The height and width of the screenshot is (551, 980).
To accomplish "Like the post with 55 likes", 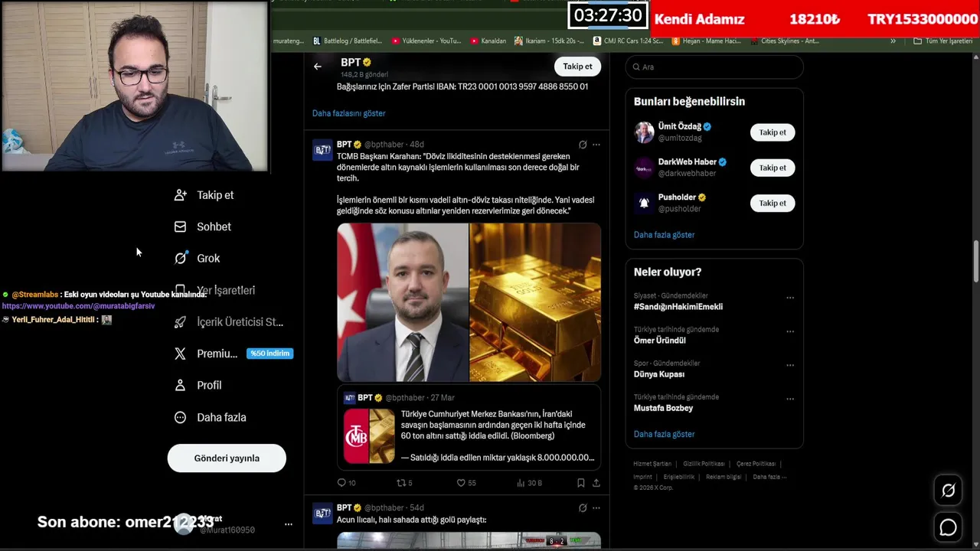I will (466, 483).
